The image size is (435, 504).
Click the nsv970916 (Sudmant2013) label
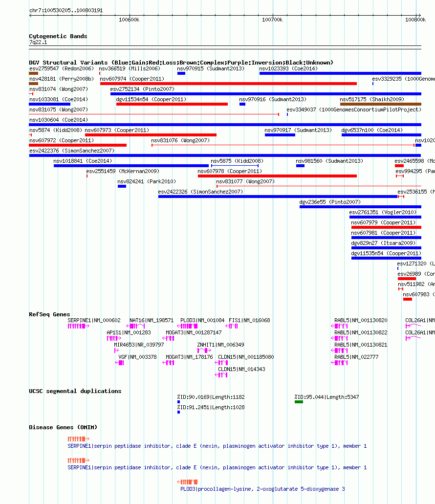273,99
